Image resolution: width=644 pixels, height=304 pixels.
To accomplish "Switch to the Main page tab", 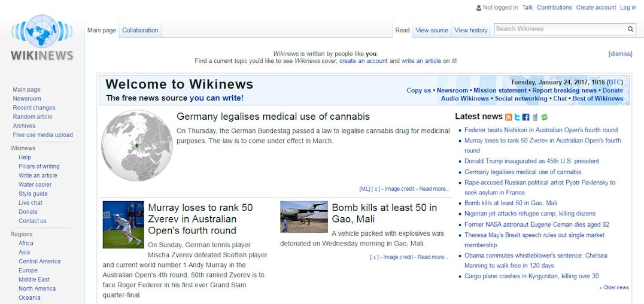I will (102, 30).
